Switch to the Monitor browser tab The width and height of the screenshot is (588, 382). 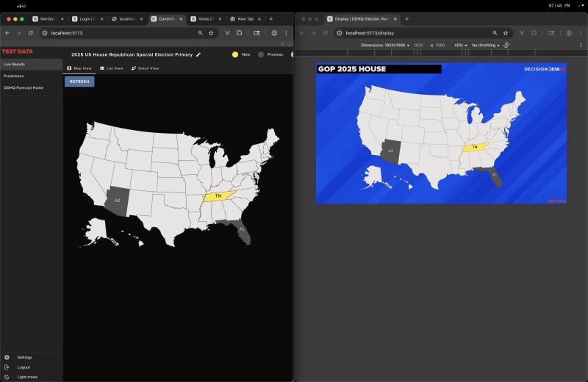[x=47, y=19]
